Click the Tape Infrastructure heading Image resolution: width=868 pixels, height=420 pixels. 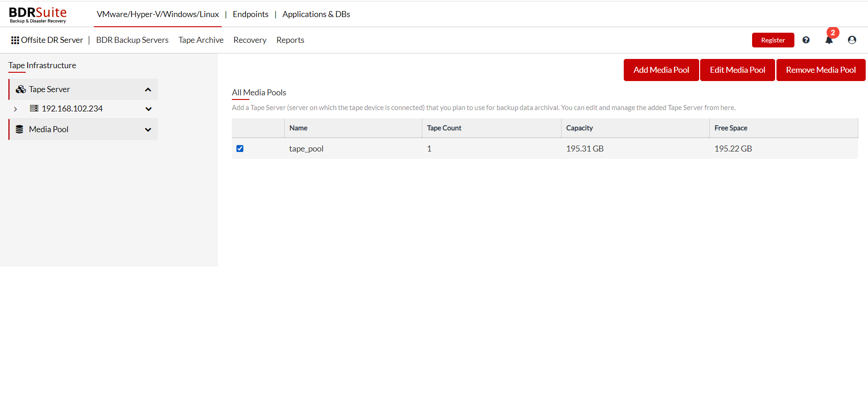point(42,65)
